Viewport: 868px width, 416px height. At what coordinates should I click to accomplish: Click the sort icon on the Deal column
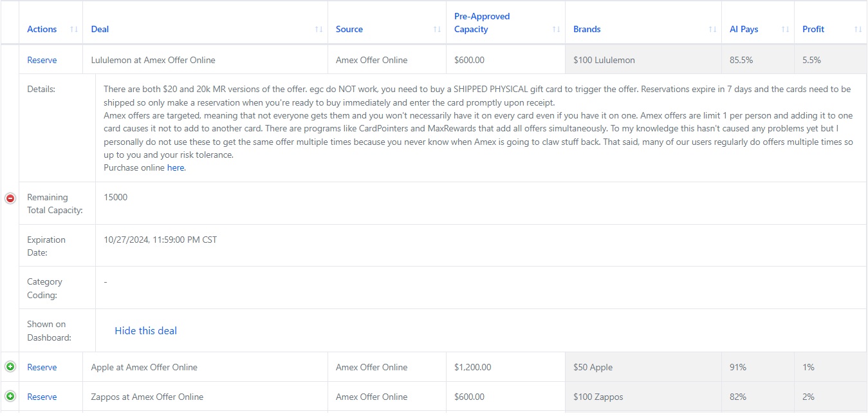[x=319, y=30]
